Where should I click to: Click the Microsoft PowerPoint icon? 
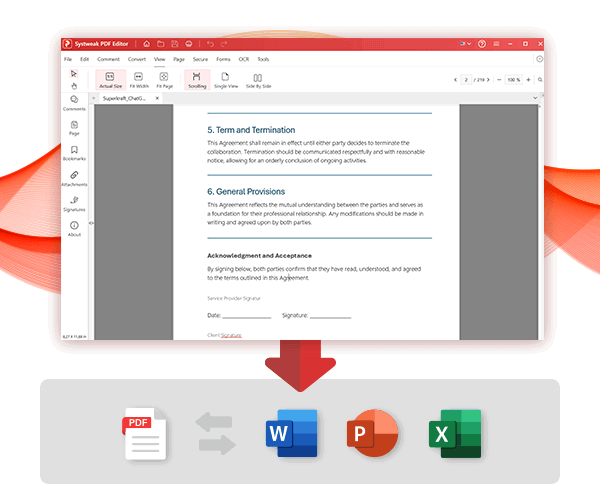[x=372, y=433]
